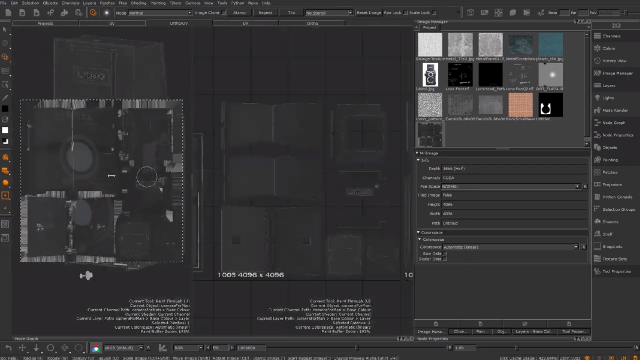The width and height of the screenshot is (640, 360).
Task: Click the Stamp button
Action: (240, 13)
